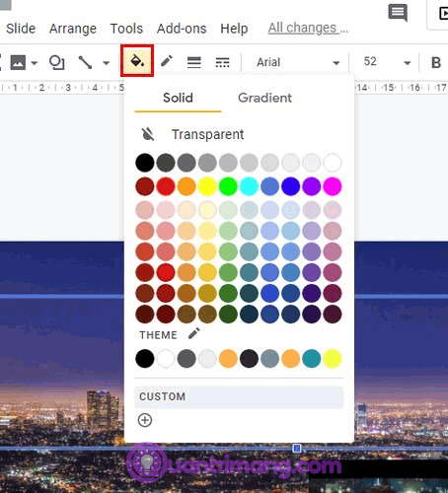This screenshot has width=448, height=493.
Task: Open the Arrange menu
Action: 73,29
